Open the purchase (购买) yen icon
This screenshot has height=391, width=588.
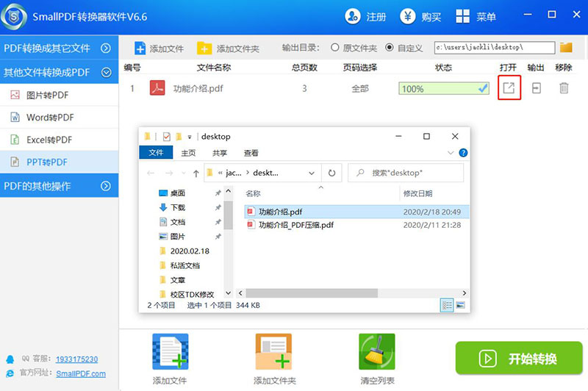coord(408,16)
